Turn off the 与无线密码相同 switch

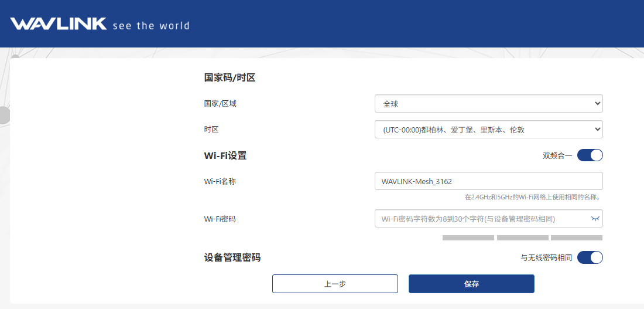pyautogui.click(x=590, y=257)
